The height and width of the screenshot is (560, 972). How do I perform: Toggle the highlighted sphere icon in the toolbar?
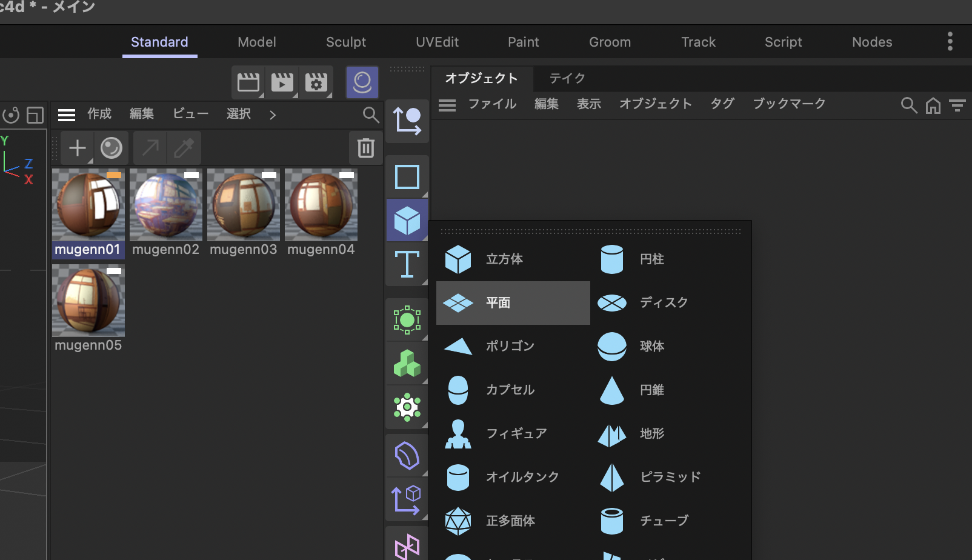click(x=362, y=82)
